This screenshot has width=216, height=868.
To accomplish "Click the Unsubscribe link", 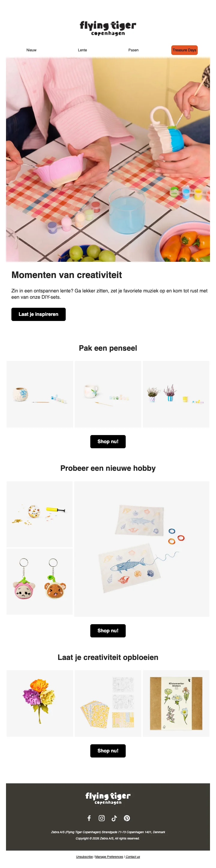I will 84,856.
